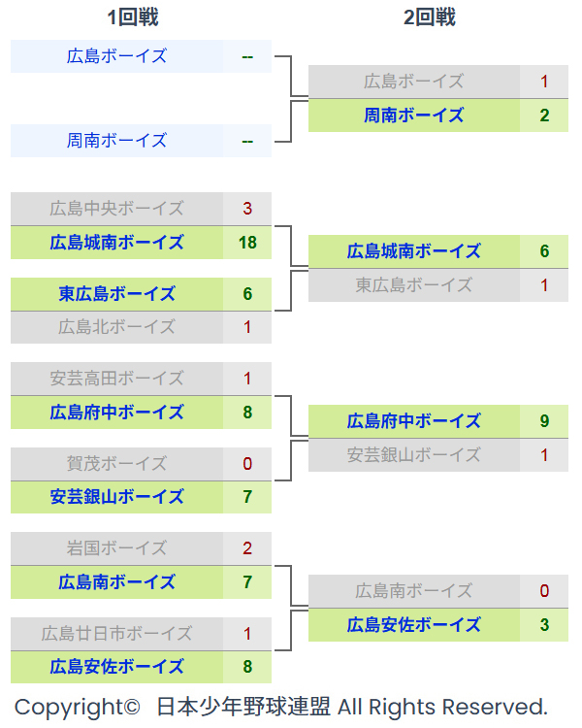Open the 岩国ボーイズ team link
The width and height of the screenshot is (582, 728).
pos(116,548)
